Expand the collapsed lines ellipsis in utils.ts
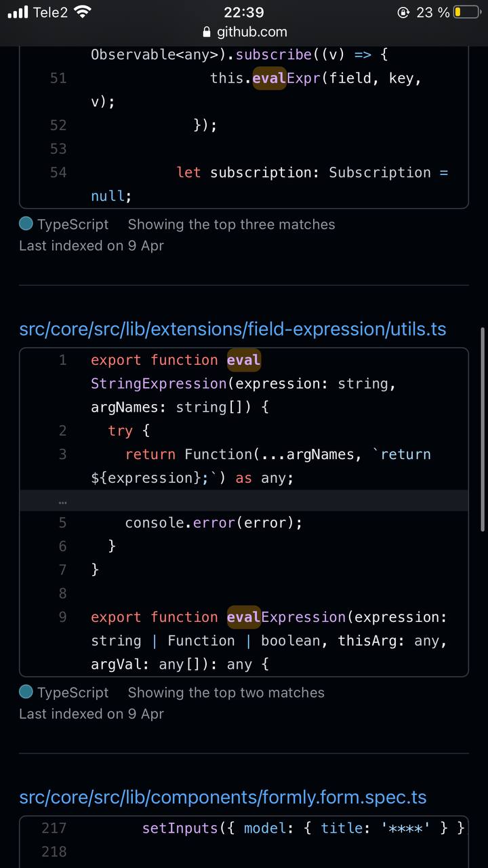Image resolution: width=488 pixels, height=868 pixels. (63, 500)
